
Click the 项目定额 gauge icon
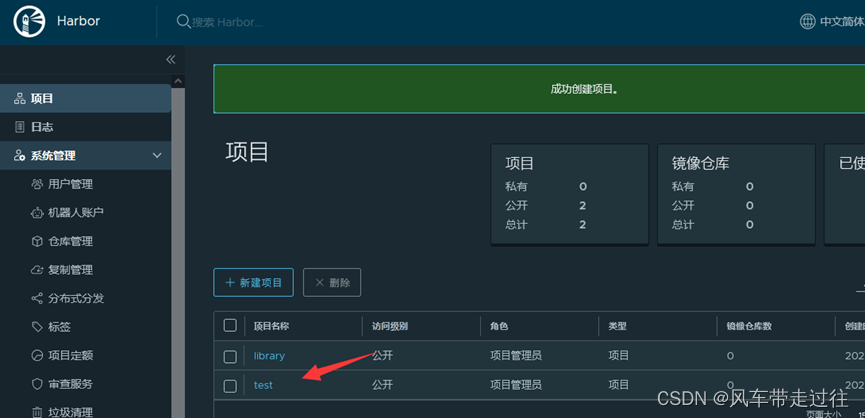[37, 355]
